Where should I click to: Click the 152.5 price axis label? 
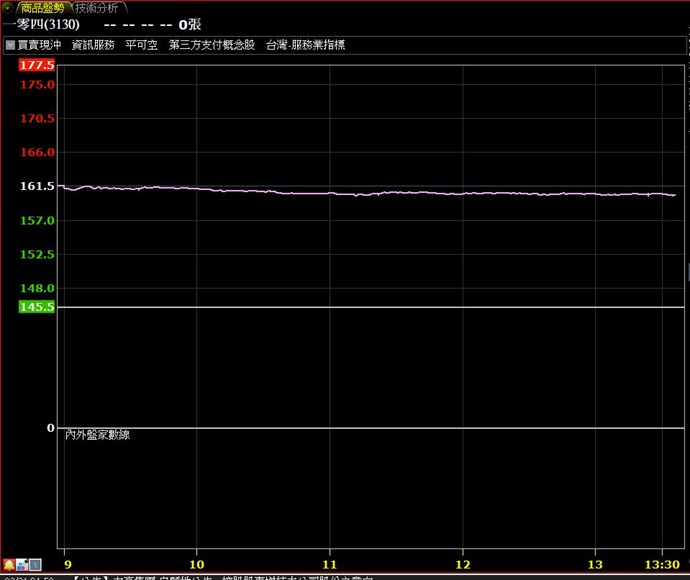[x=37, y=254]
